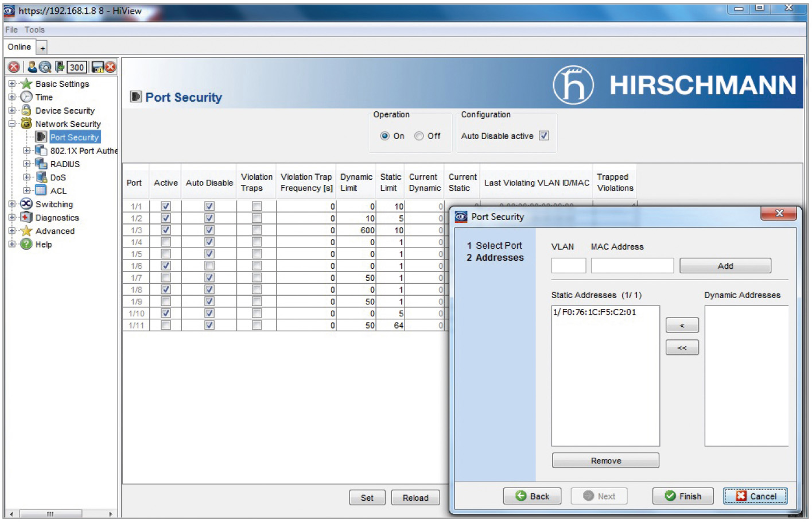
Task: Collapse the Network Security tree node
Action: tap(11, 123)
